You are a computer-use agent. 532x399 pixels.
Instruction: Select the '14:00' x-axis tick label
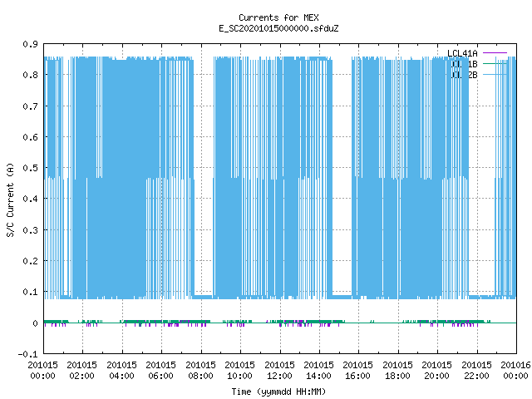[318, 376]
